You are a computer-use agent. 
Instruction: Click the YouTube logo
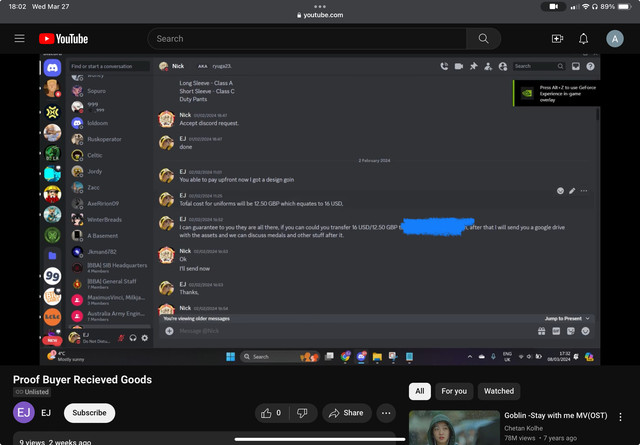pos(63,39)
